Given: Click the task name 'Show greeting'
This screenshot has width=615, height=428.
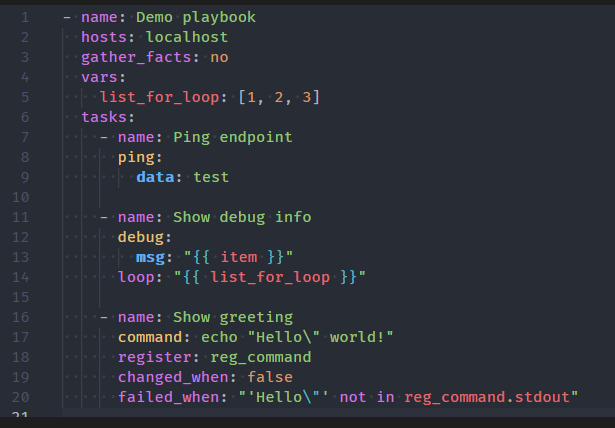Looking at the screenshot, I should point(233,317).
